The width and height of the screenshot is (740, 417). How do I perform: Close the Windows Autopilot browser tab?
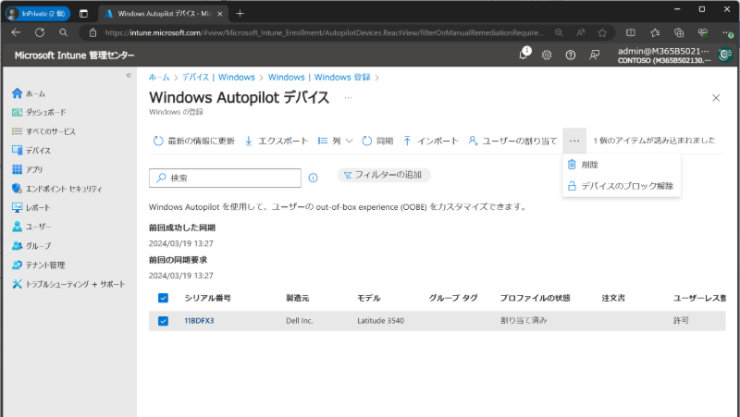219,14
